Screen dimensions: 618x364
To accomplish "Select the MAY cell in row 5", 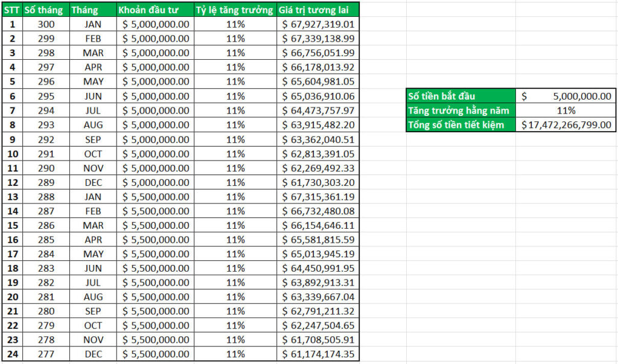I will [x=93, y=81].
